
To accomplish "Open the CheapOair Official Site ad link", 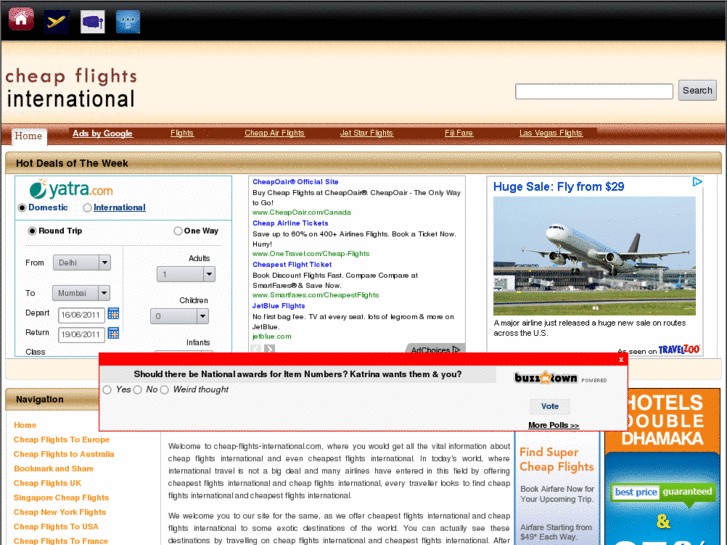I will click(295, 182).
